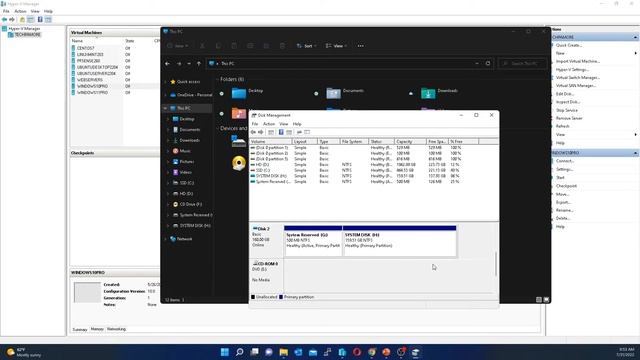Open the Windows Start button on taskbar
This screenshot has height=360, width=640.
[224, 352]
